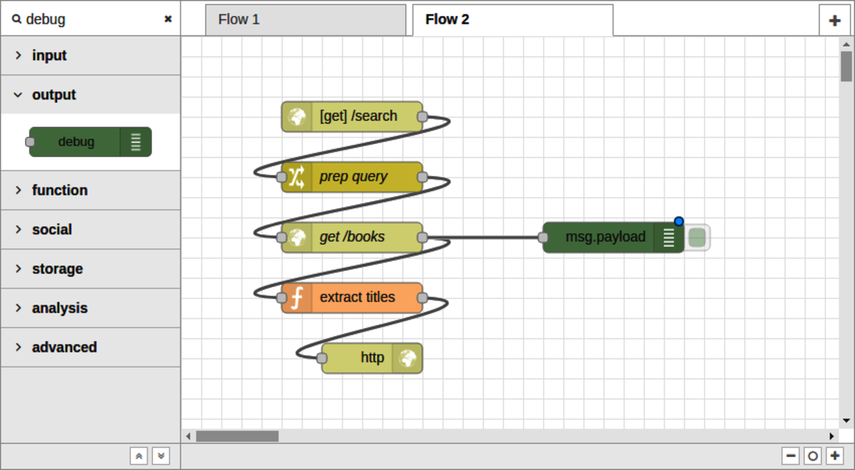Select the Flow 2 tab

[x=512, y=20]
